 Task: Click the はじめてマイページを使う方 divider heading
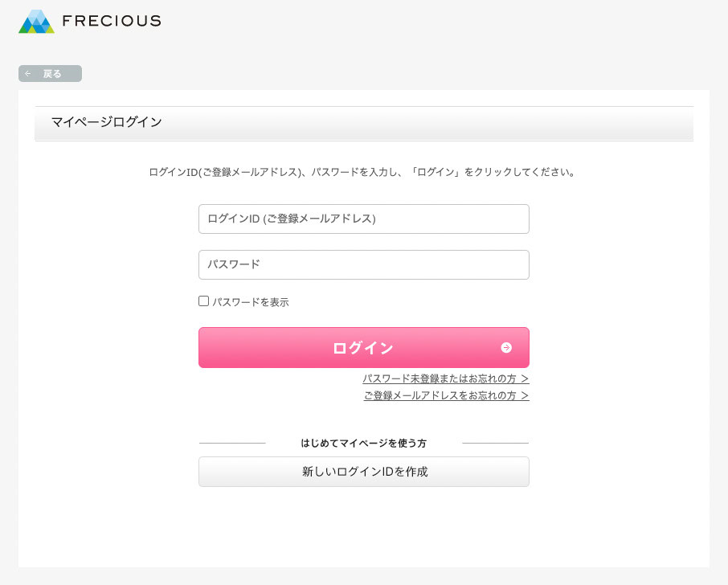click(363, 443)
